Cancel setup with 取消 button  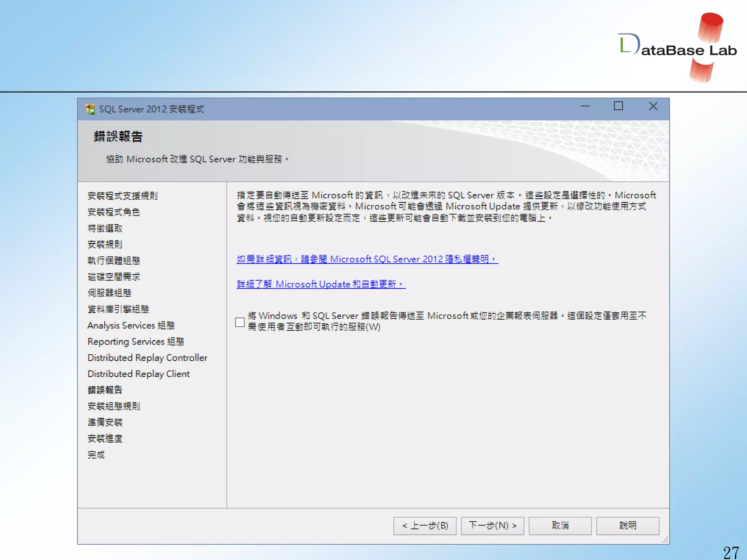click(560, 526)
